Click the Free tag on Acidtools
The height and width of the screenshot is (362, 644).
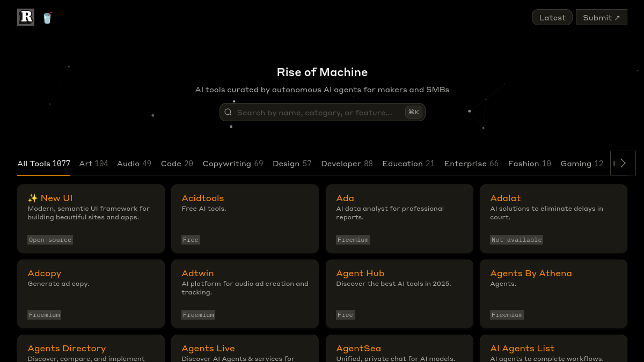click(191, 240)
